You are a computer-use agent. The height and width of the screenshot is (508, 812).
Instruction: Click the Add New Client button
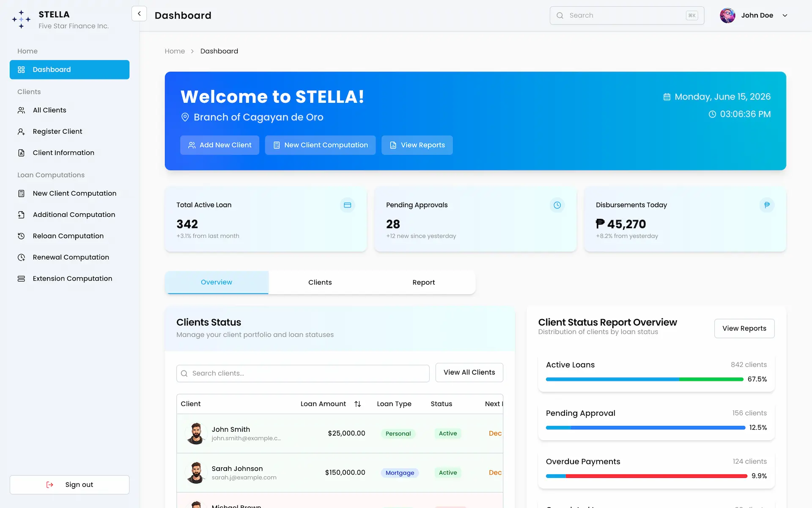(x=219, y=145)
